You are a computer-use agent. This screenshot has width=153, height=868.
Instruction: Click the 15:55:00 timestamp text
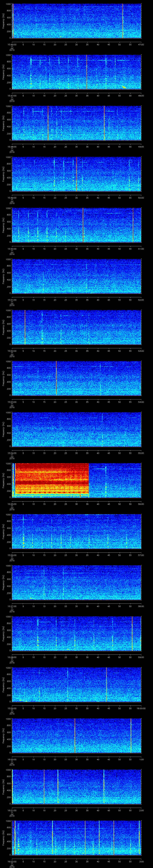tap(12, 504)
